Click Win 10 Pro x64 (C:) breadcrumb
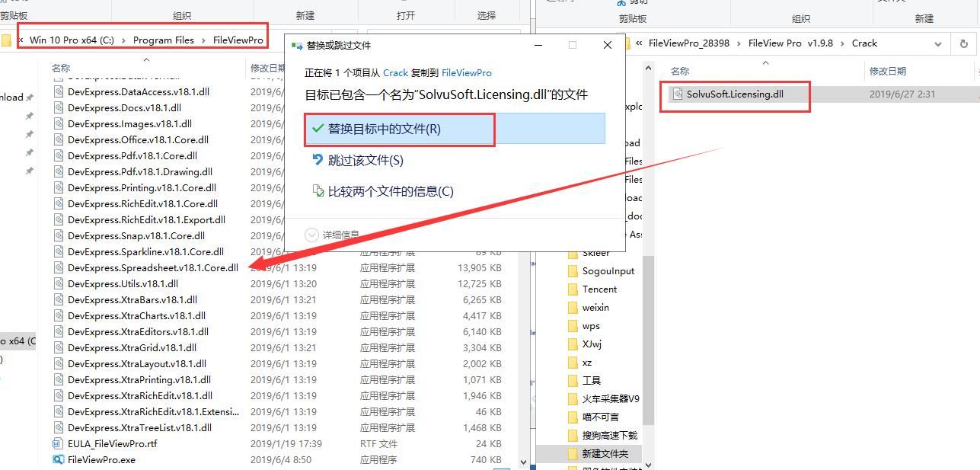 click(x=72, y=40)
